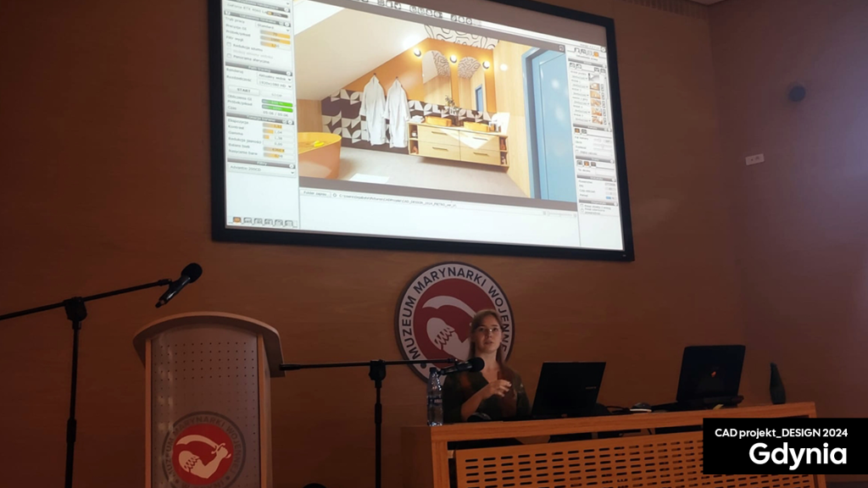Screen dimensions: 868x488
Task: Open the Rendering 'Aktualny widok' dropdown
Action: [275, 78]
